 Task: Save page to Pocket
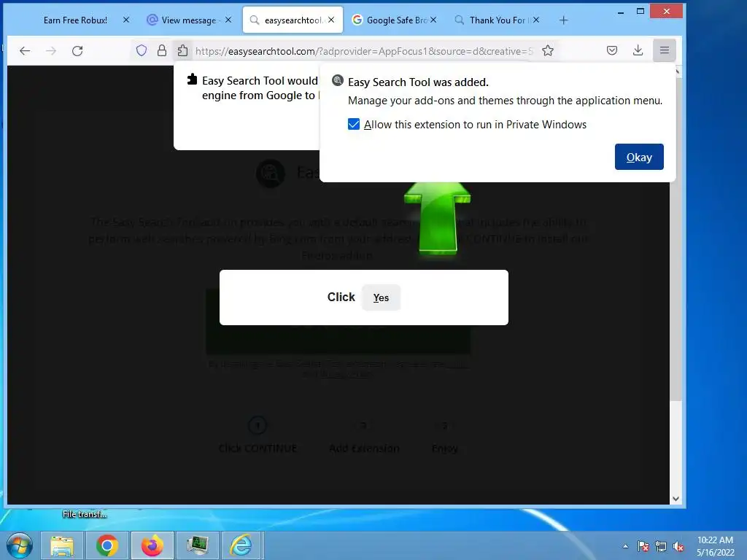pyautogui.click(x=612, y=50)
